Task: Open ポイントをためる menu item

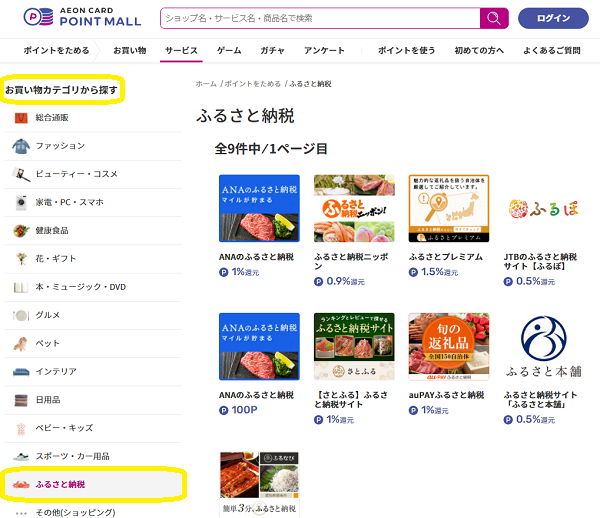Action: pos(56,50)
